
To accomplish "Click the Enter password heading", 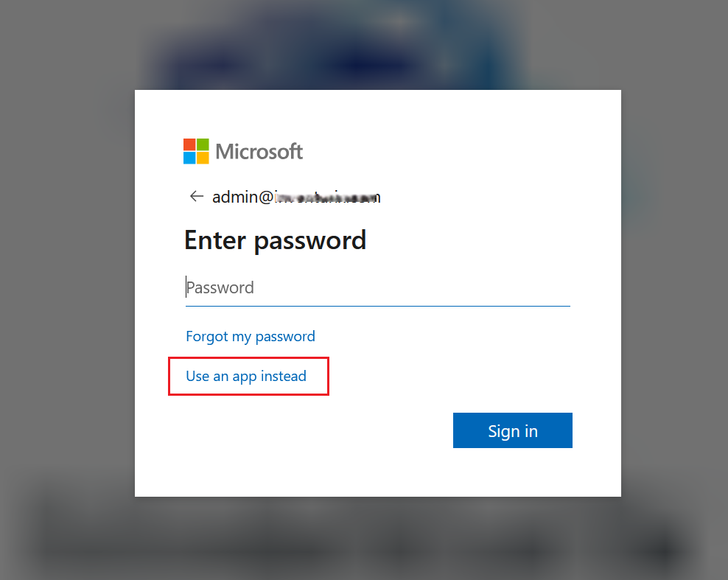I will pyautogui.click(x=275, y=240).
